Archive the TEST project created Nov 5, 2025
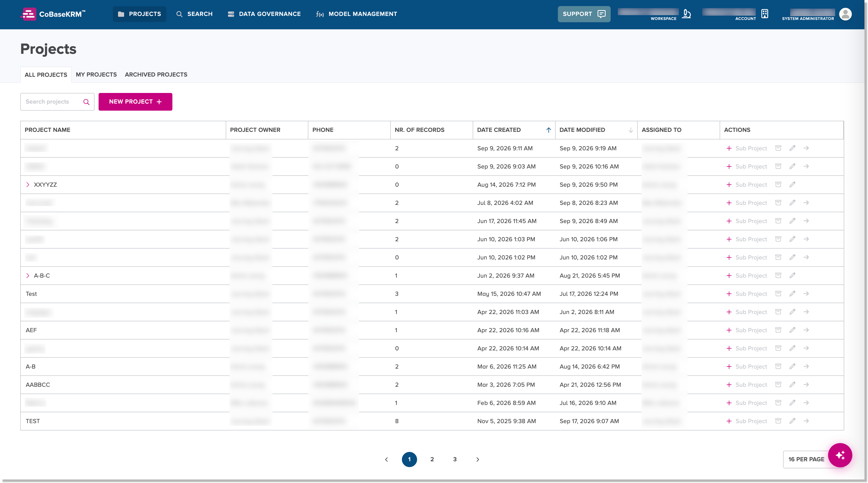The height and width of the screenshot is (483, 868). (x=778, y=421)
